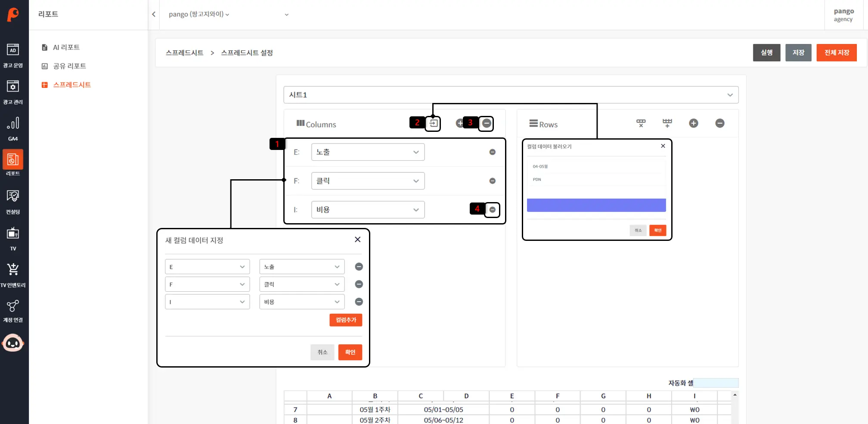Click the Rows add plus icon
This screenshot has width=868, height=424.
(x=693, y=124)
